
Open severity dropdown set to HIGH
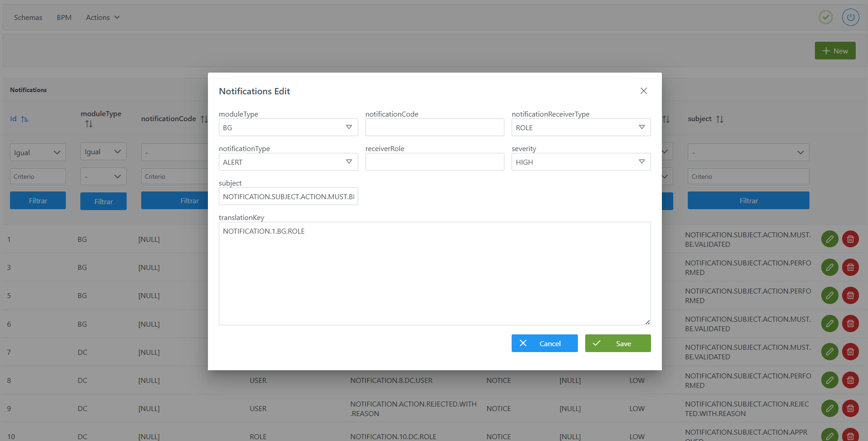coord(581,162)
